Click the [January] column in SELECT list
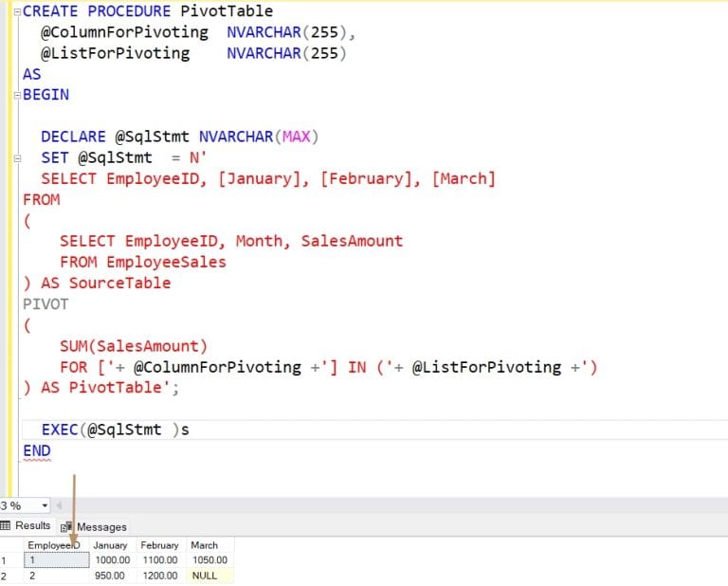The width and height of the screenshot is (728, 586). tap(260, 179)
